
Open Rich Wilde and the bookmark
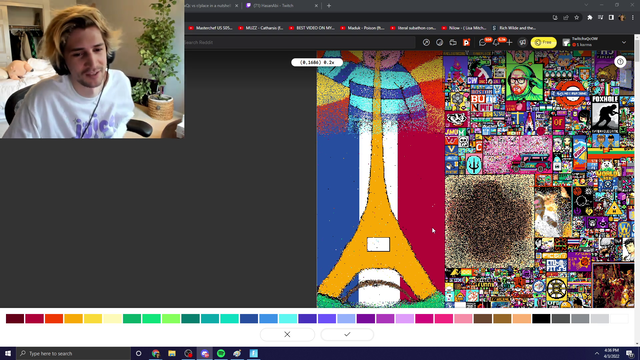514,28
